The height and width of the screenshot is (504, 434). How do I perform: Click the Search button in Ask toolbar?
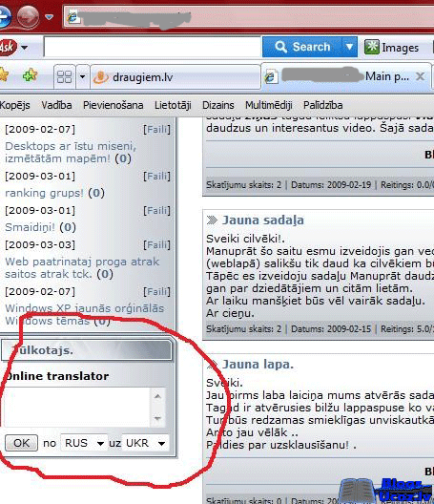click(302, 47)
